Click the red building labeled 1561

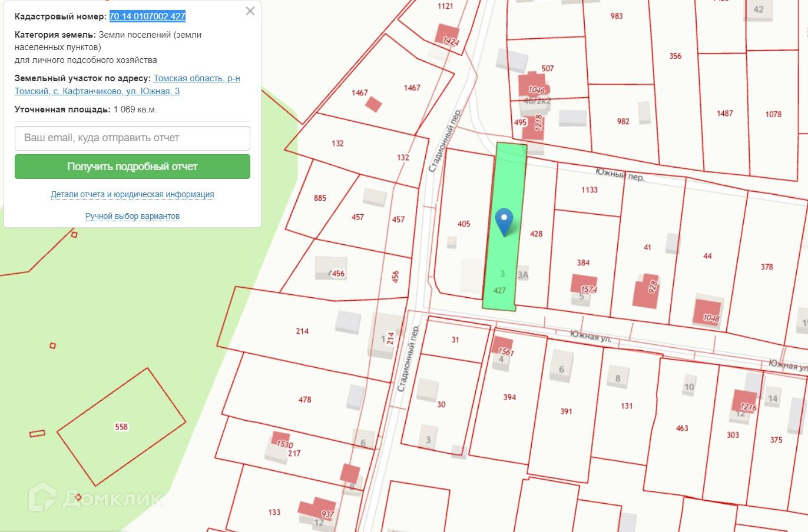point(502,347)
